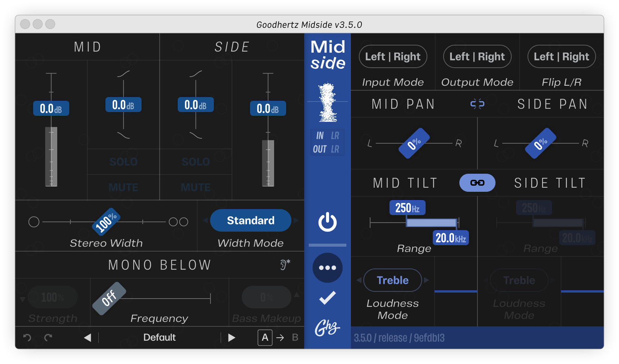
Task: Click the Mid Tilt range bar
Action: pyautogui.click(x=431, y=223)
